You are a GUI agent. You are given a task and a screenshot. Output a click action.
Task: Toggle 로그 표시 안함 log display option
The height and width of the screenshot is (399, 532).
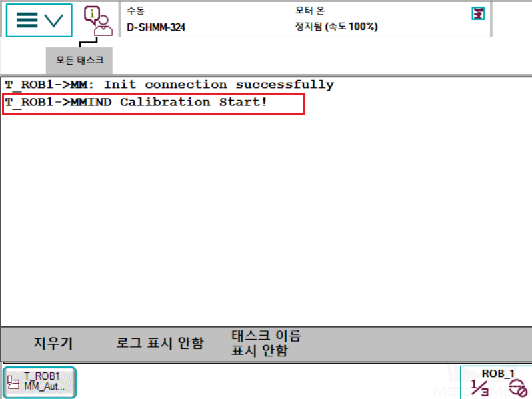point(160,343)
